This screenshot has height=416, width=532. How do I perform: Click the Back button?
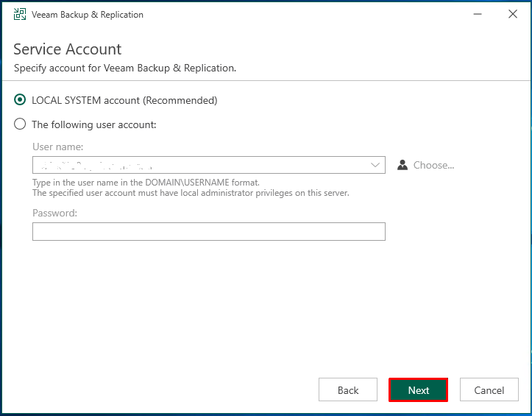[x=348, y=389]
